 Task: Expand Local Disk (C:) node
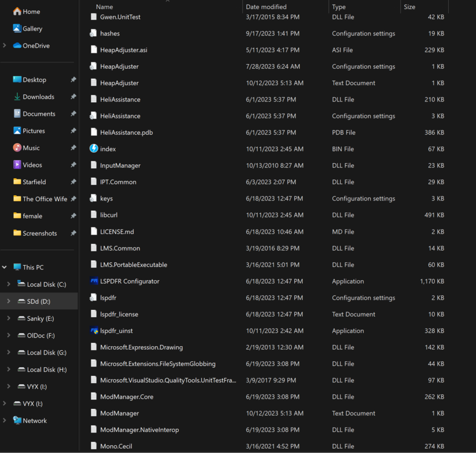pyautogui.click(x=9, y=284)
